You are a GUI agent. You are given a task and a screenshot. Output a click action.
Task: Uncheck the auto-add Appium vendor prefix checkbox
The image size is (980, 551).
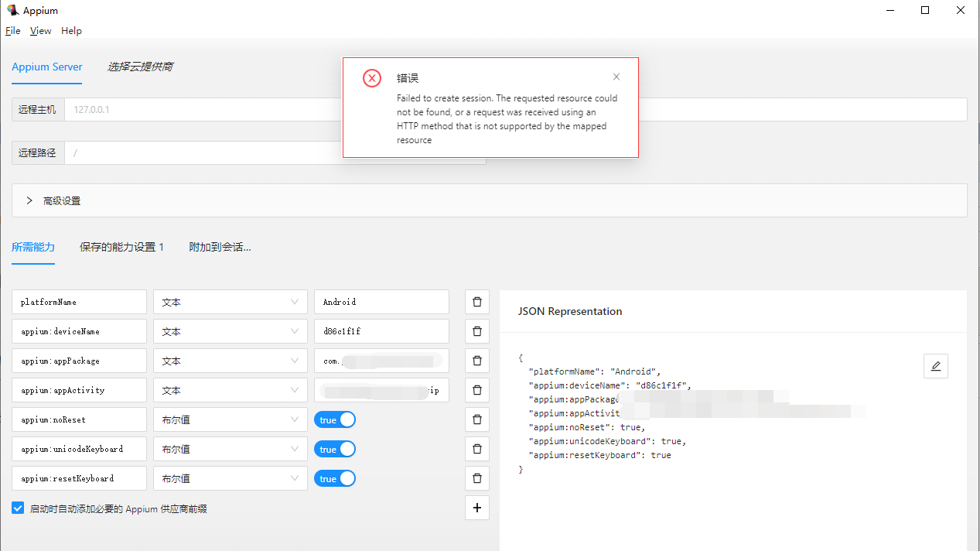pos(18,508)
